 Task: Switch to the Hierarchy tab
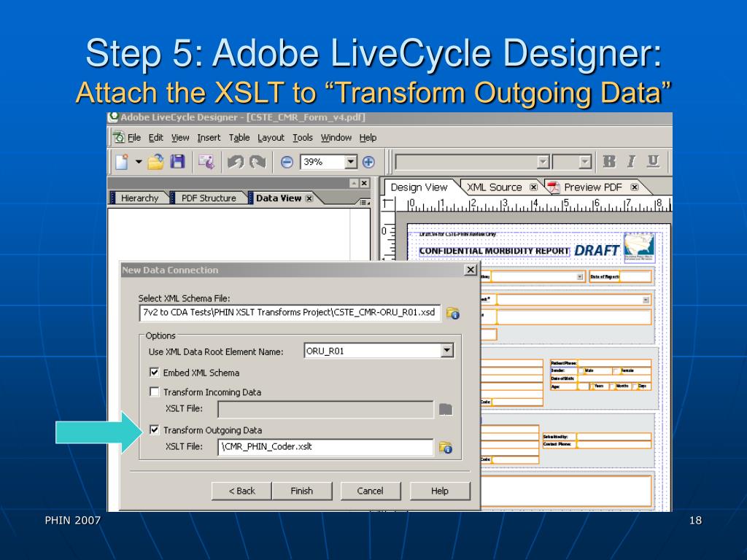click(x=139, y=198)
